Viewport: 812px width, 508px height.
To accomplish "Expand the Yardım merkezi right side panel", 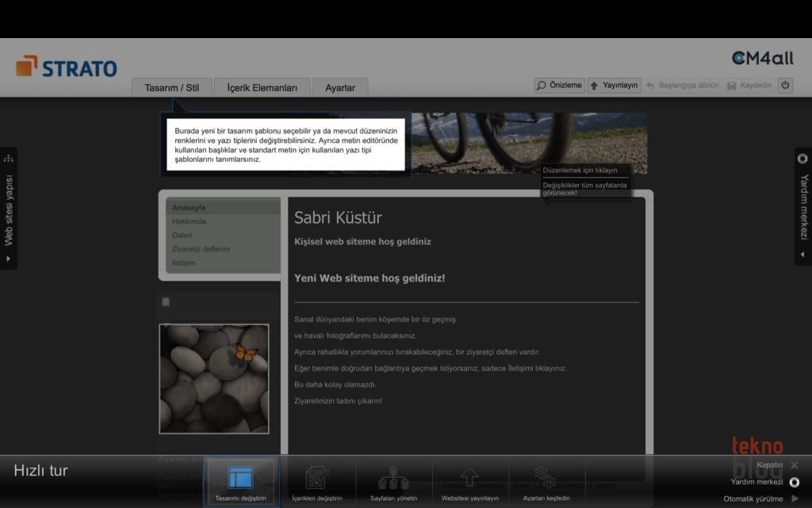I will [802, 206].
